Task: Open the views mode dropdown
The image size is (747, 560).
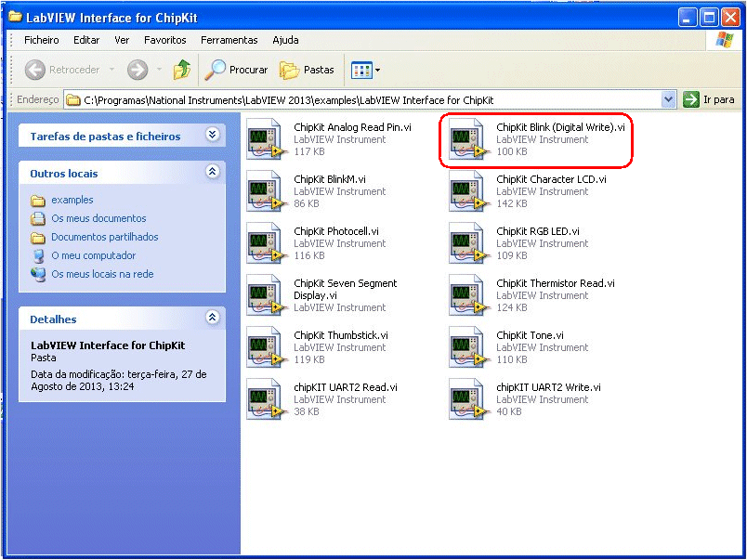Action: [366, 70]
